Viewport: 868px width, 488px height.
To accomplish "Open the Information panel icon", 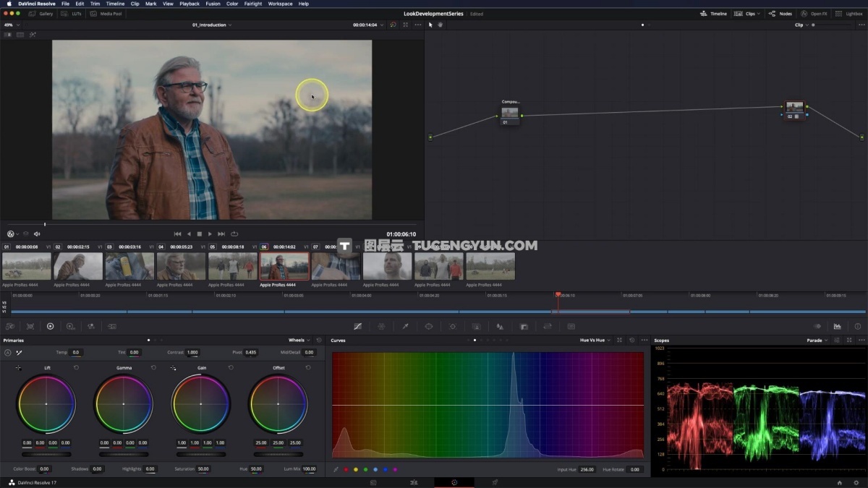I will [858, 326].
